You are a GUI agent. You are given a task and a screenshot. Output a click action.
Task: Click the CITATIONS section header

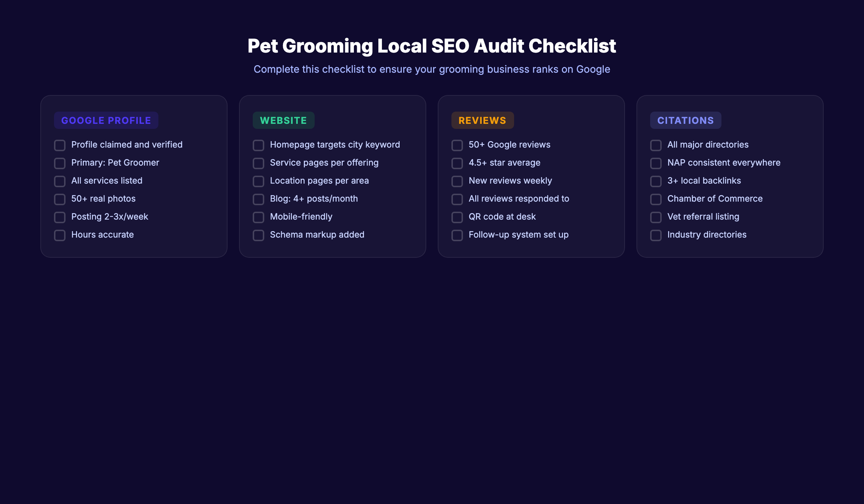click(685, 120)
